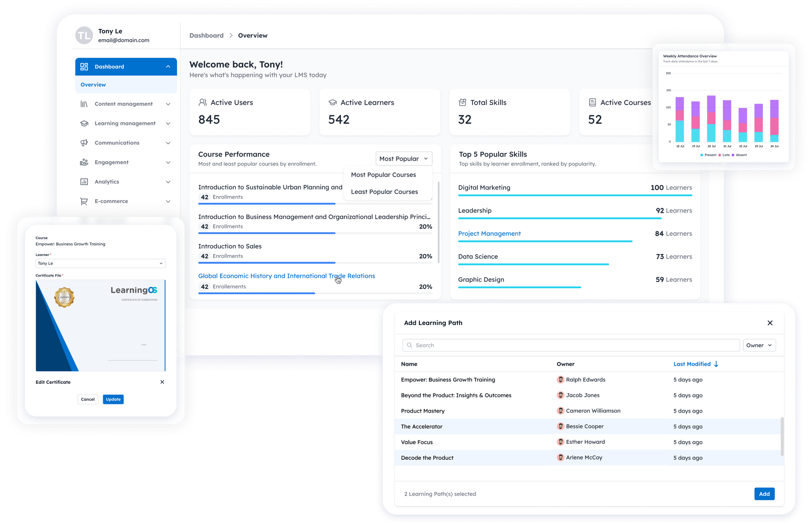Viewport: 812px width, 525px height.
Task: Click the Learning management graduation cap icon
Action: (84, 123)
